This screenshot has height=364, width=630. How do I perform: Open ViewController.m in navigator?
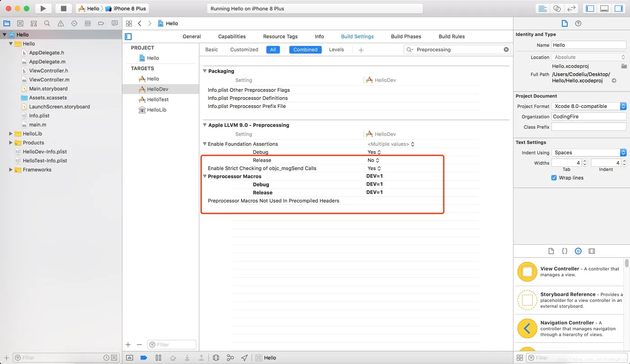(x=49, y=80)
